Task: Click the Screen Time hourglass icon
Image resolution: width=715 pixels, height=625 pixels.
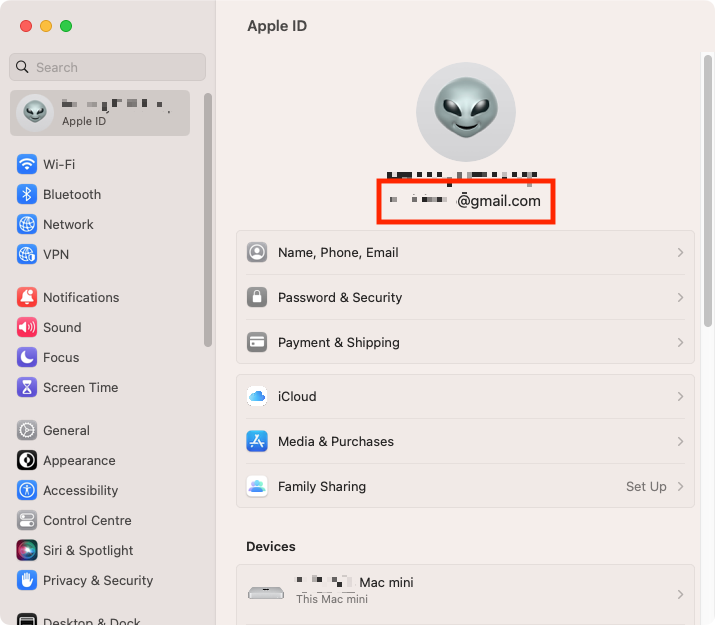Action: click(x=27, y=387)
